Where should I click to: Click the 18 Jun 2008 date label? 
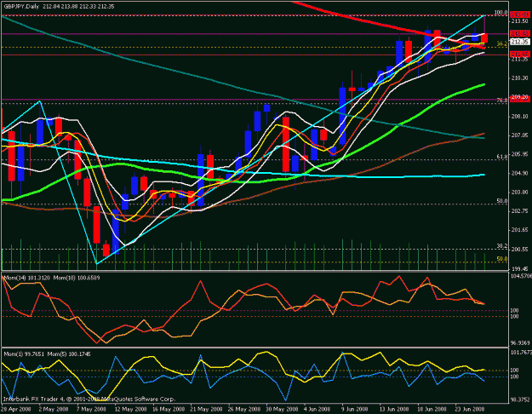click(432, 409)
